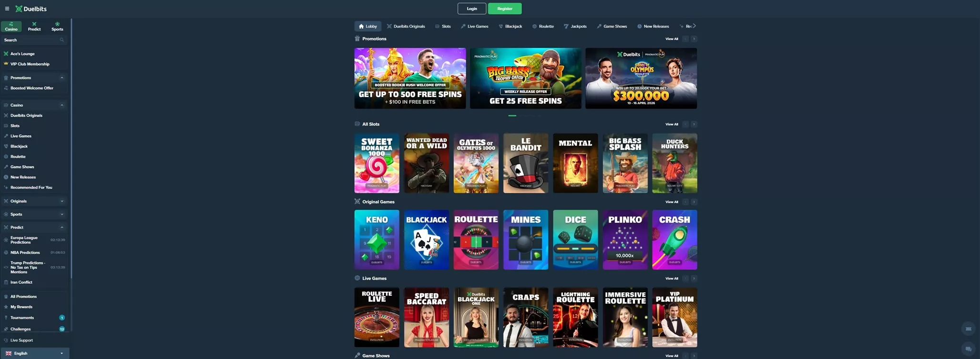View All in the Live Games section
This screenshot has width=980, height=359.
pyautogui.click(x=672, y=279)
